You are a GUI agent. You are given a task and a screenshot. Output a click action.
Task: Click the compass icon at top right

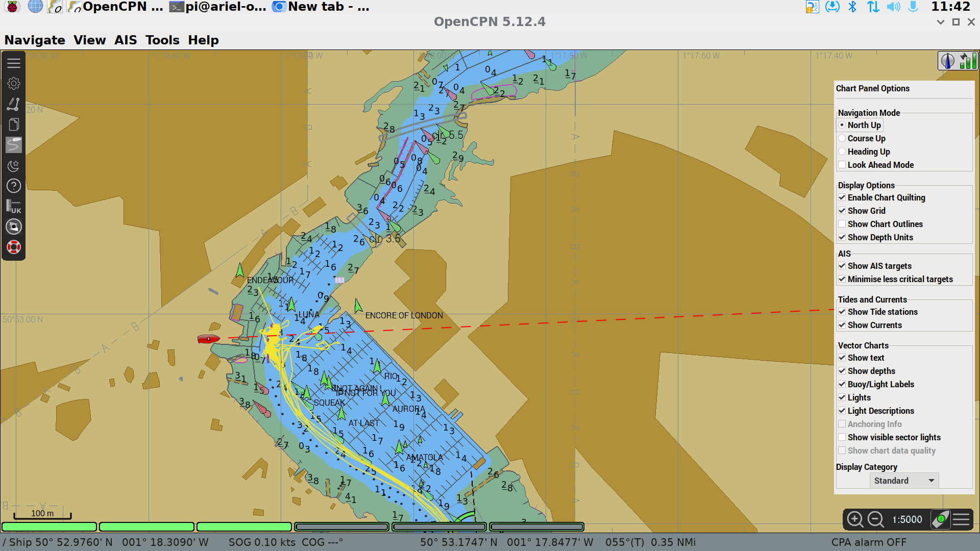coord(947,61)
